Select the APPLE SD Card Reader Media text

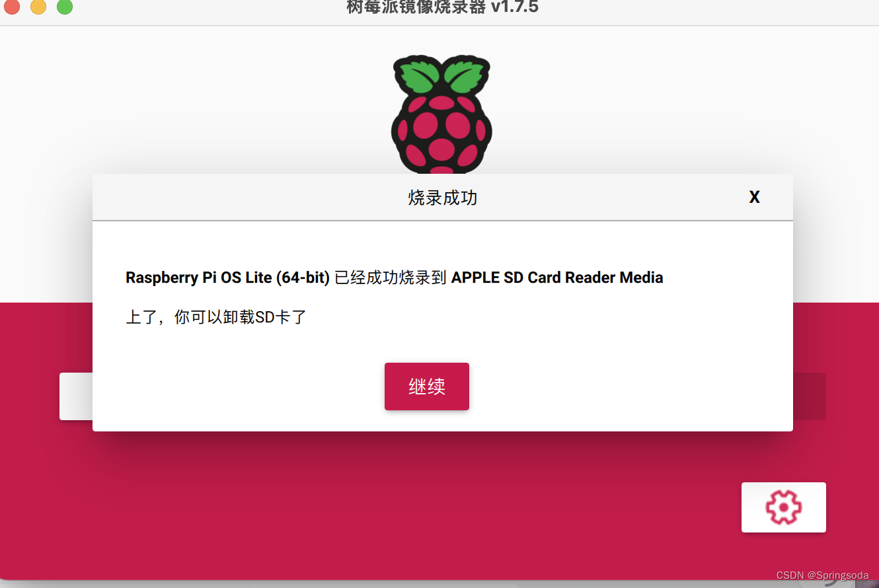(x=557, y=277)
